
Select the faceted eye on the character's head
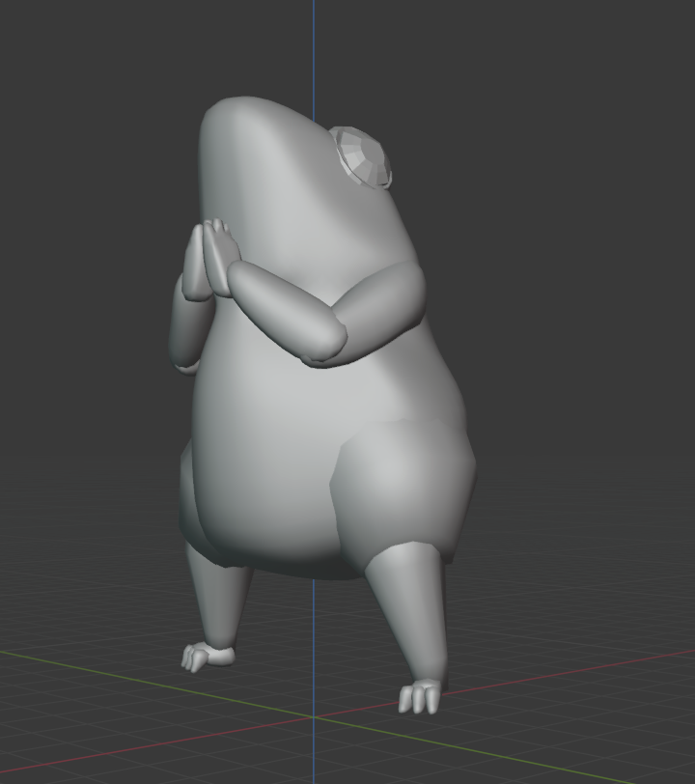click(364, 157)
